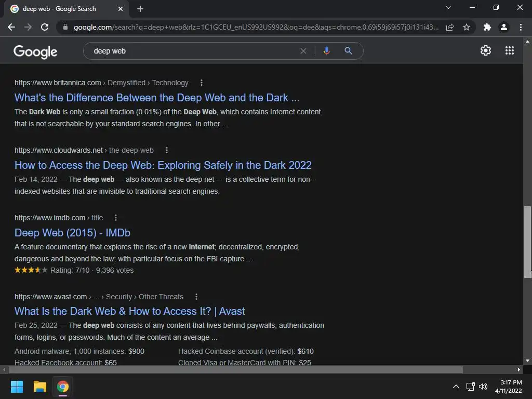Image resolution: width=532 pixels, height=399 pixels.
Task: Open more options for Britannica result
Action: pyautogui.click(x=202, y=83)
